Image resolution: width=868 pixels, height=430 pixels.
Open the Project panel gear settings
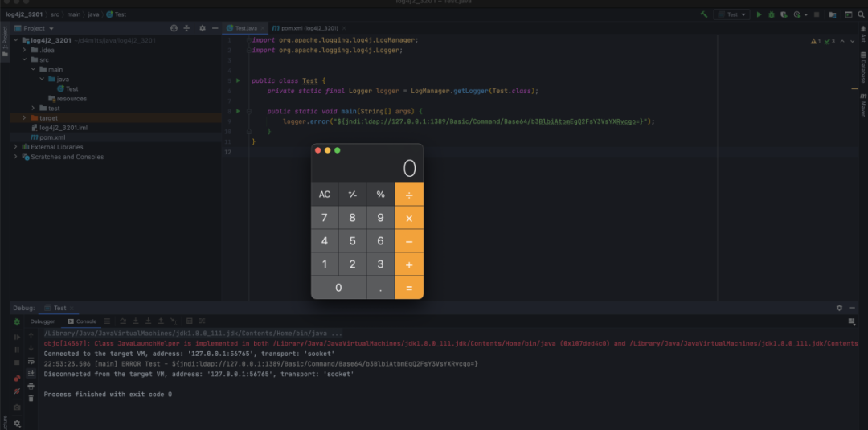click(x=202, y=28)
